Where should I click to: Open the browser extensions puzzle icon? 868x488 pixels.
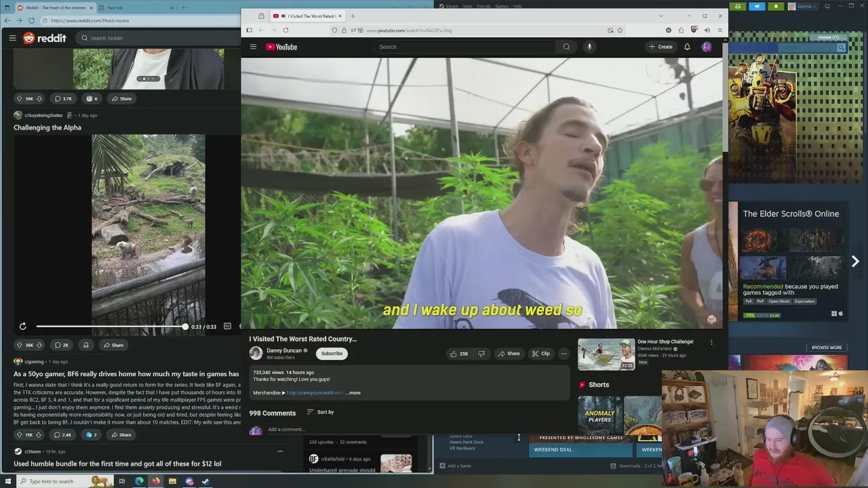pos(681,30)
